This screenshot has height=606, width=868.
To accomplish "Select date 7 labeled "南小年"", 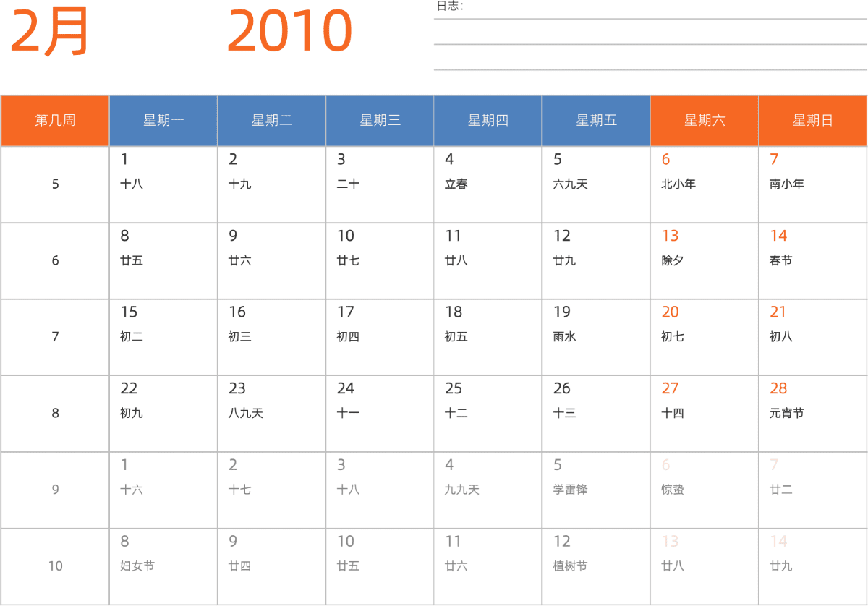I will coord(813,184).
